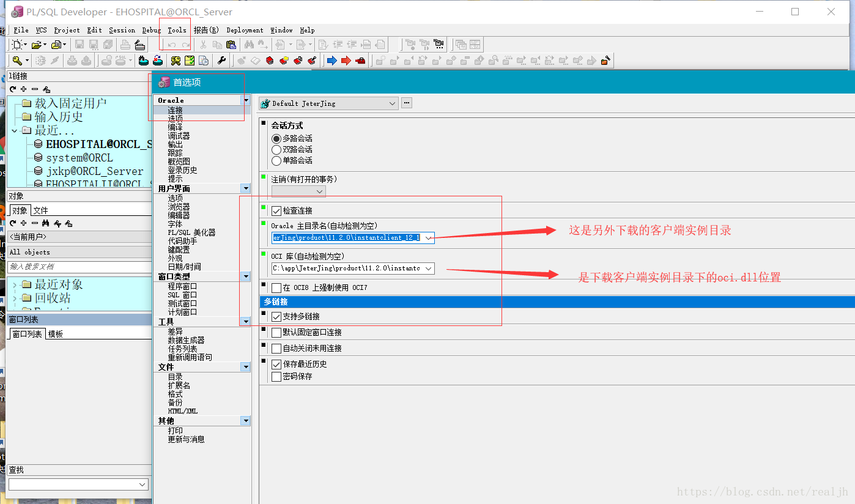Click the blue right arrow icon

[332, 61]
